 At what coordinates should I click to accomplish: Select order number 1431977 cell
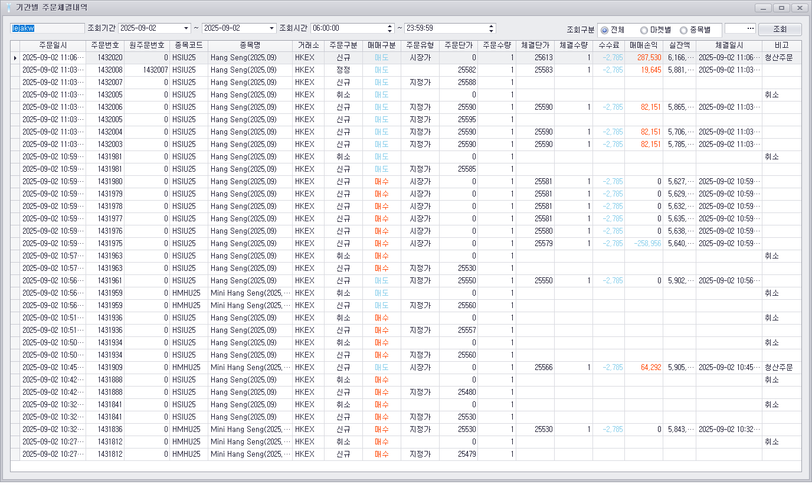105,219
